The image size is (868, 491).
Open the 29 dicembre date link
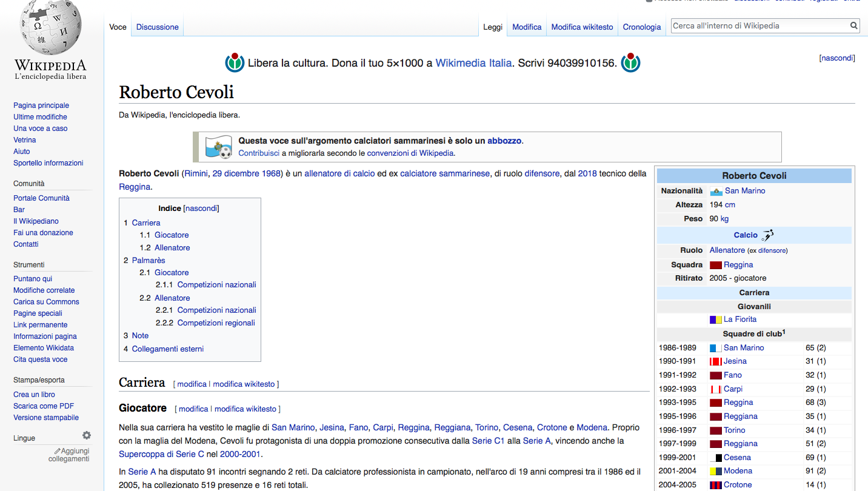(x=235, y=173)
